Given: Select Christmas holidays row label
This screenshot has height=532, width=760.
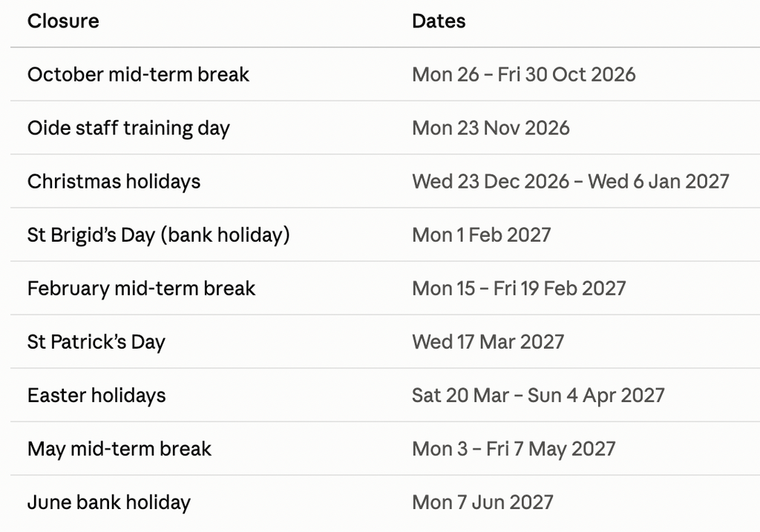Looking at the screenshot, I should (114, 182).
